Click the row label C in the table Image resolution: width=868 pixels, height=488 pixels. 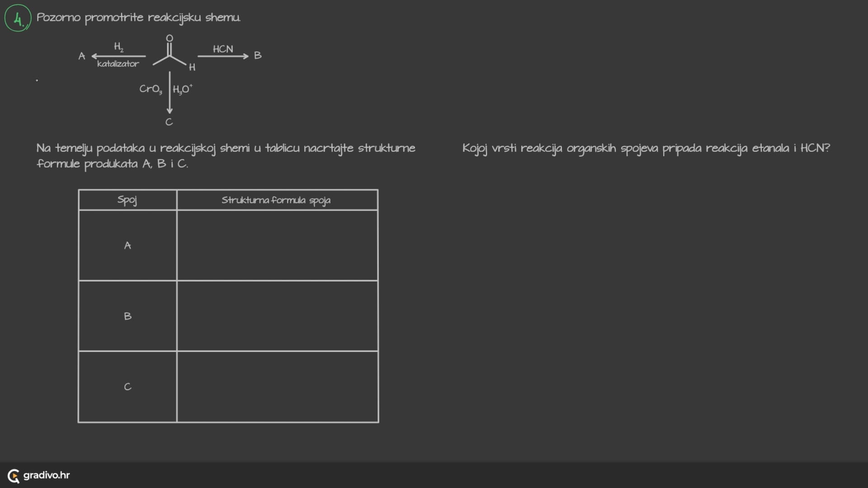click(x=127, y=387)
